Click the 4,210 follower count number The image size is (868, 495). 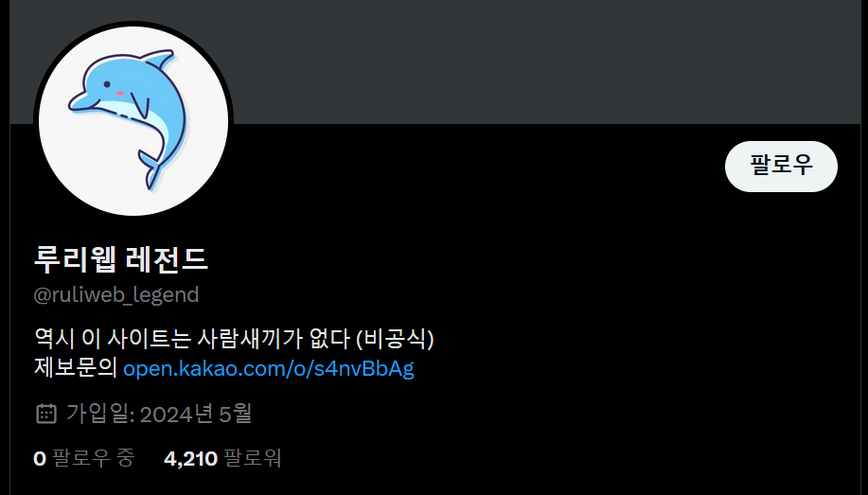pyautogui.click(x=190, y=458)
